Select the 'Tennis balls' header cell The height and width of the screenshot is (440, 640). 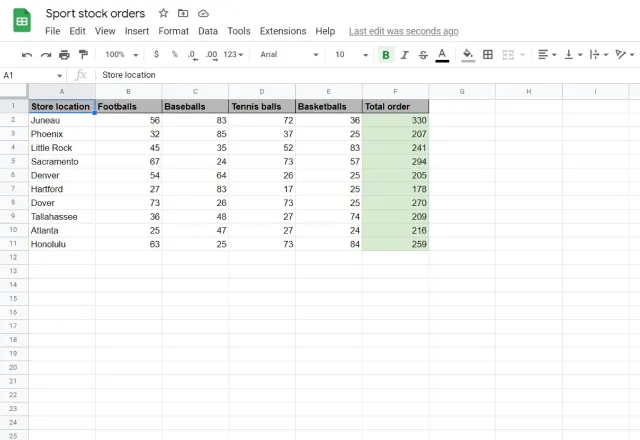tap(262, 106)
